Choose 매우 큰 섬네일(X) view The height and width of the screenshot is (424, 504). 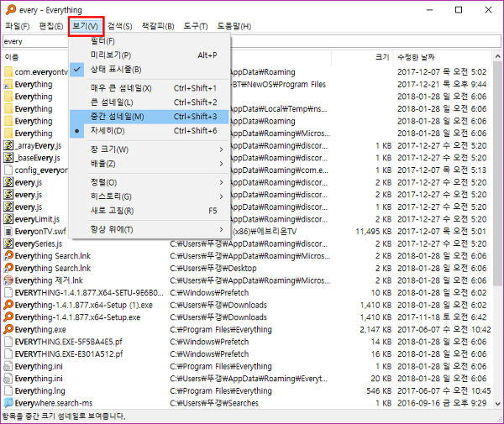150,88
